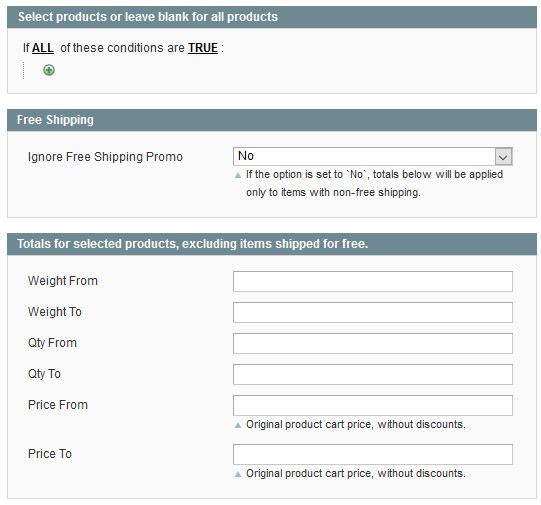Add a new condition with green plus icon
541x505 pixels.
49,70
